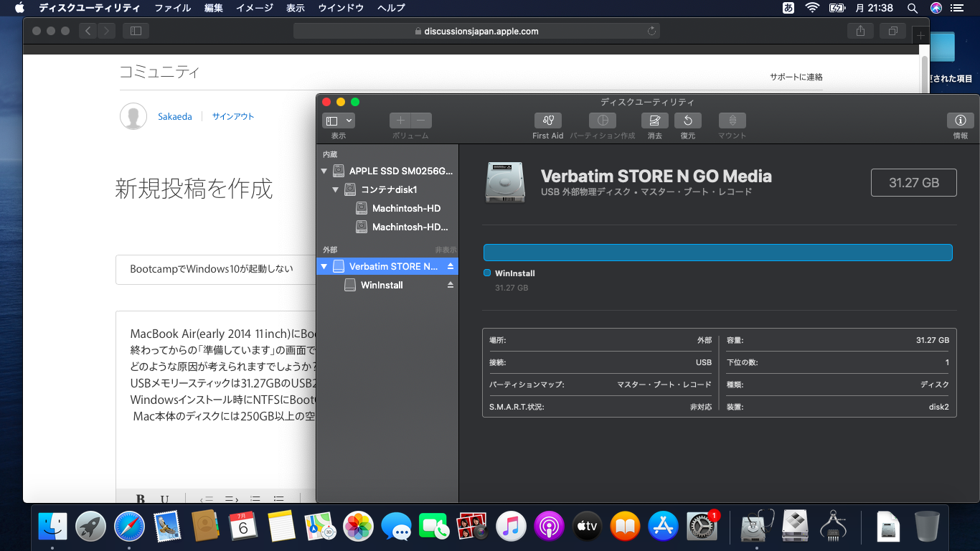This screenshot has height=551, width=980.
Task: Click the Safari share button
Action: point(860,31)
